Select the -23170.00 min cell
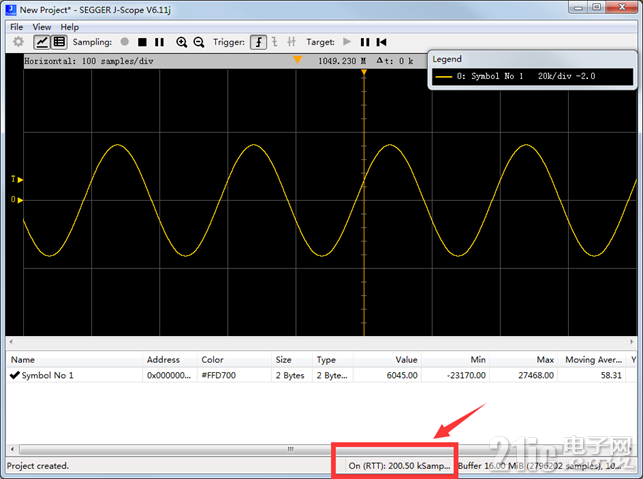Image resolution: width=643 pixels, height=479 pixels. click(x=455, y=375)
